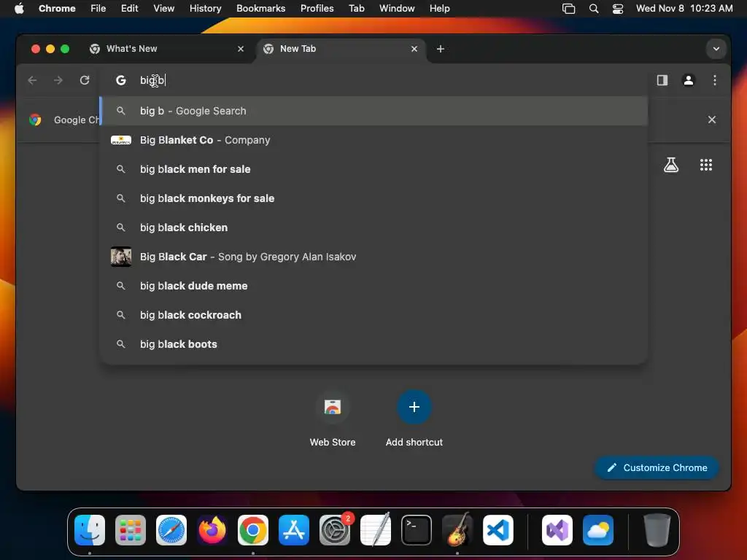
Task: Open Visual Studio from the dock
Action: click(x=557, y=530)
